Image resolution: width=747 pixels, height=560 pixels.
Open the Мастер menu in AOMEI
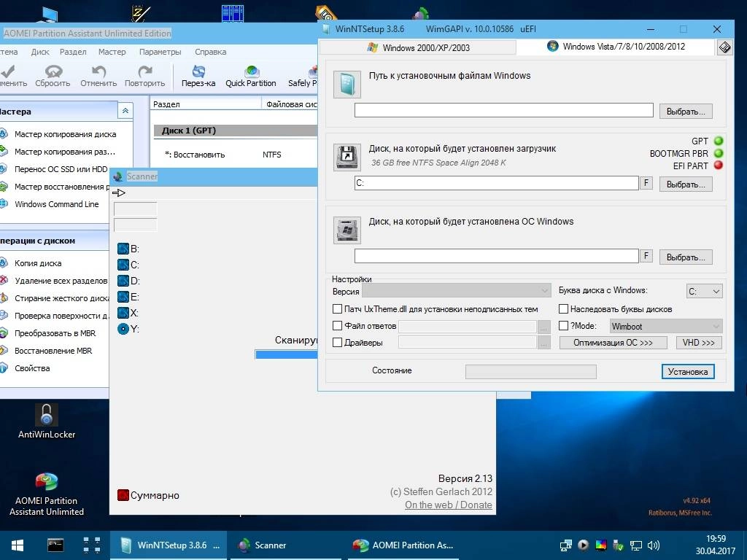point(112,52)
